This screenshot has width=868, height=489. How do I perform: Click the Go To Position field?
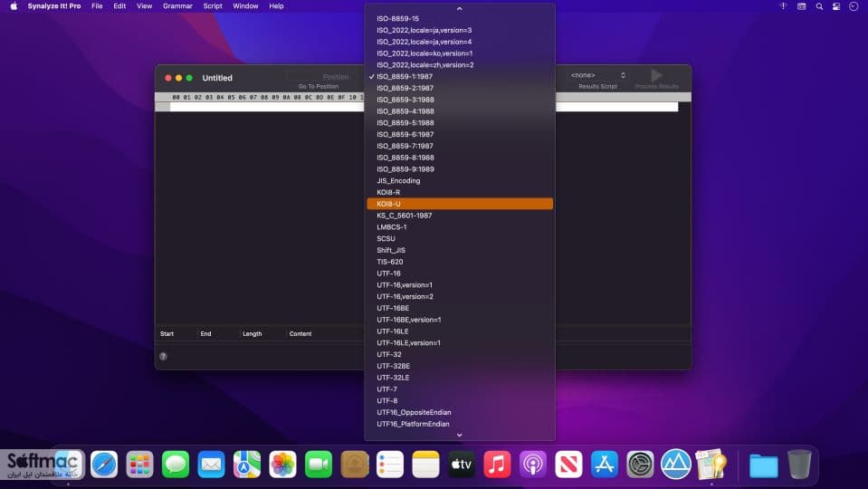(x=327, y=76)
